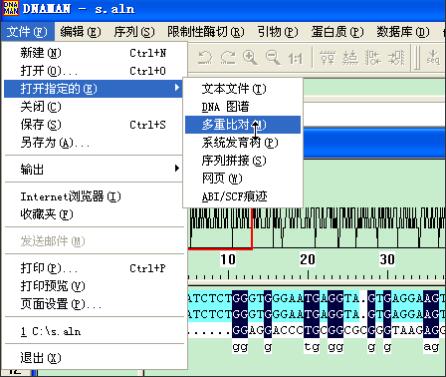Click the seq load sequence icon
The image size is (446, 377).
[433, 58]
